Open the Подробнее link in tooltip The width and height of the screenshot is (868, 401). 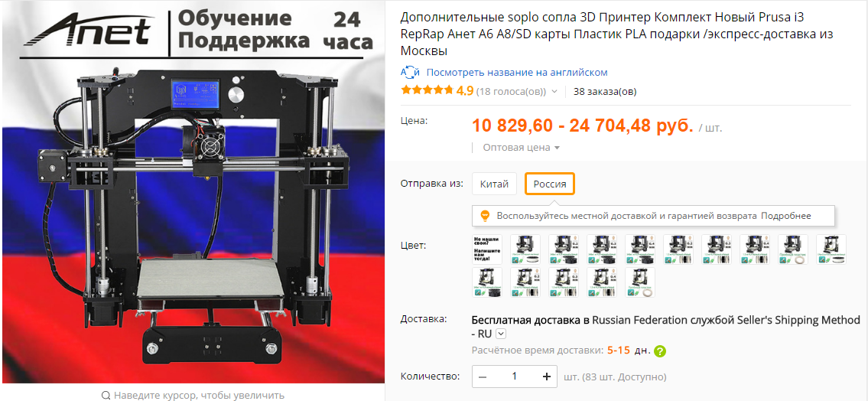pos(785,216)
